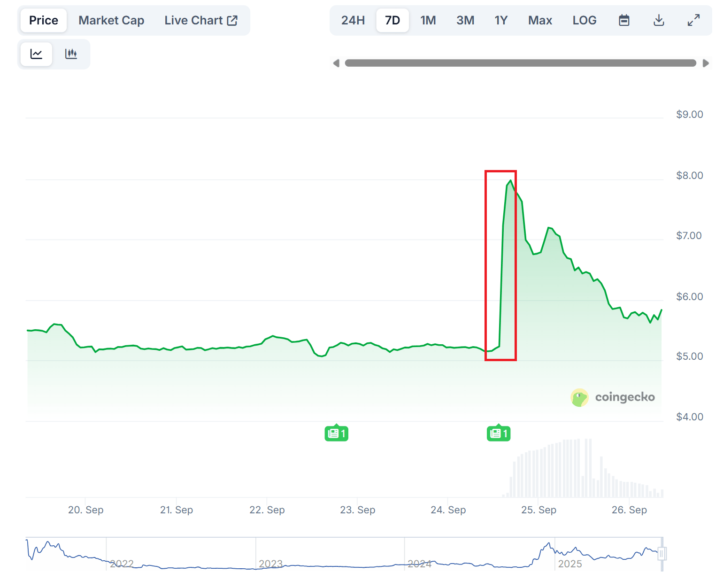Click the 20. Sep date axis label
This screenshot has width=723, height=588.
(x=86, y=510)
